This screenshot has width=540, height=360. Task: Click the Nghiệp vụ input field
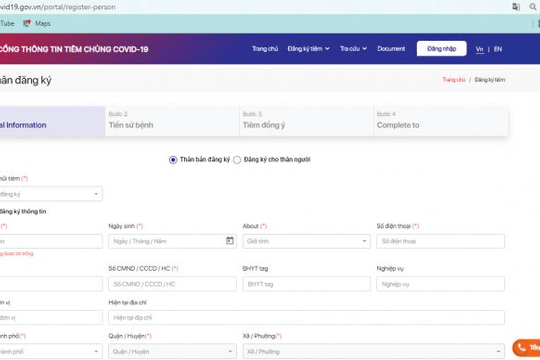440,284
